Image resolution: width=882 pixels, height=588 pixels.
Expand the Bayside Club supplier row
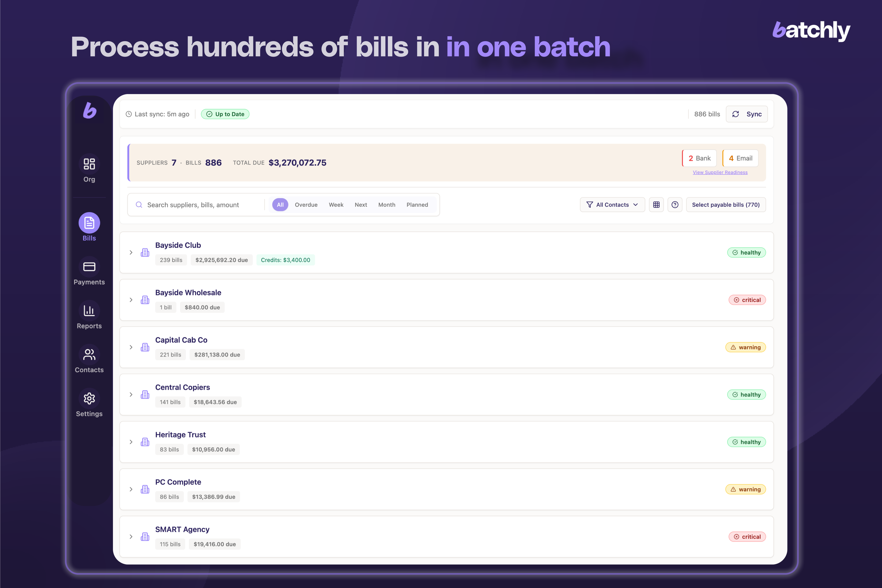(131, 252)
